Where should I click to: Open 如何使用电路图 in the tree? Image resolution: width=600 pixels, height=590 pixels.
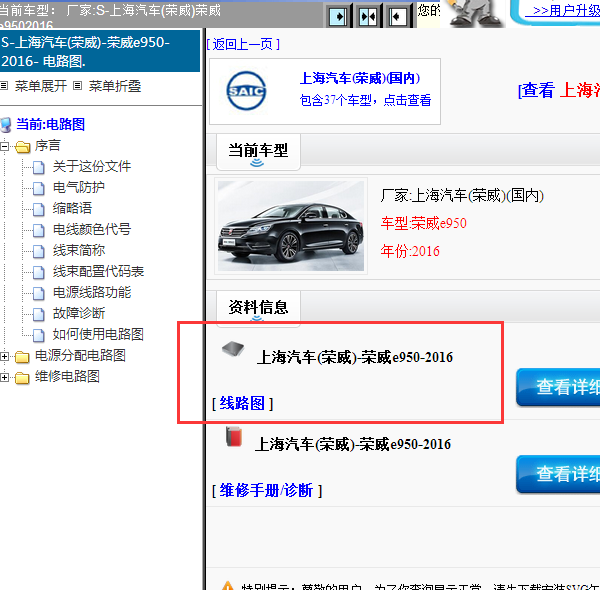98,335
